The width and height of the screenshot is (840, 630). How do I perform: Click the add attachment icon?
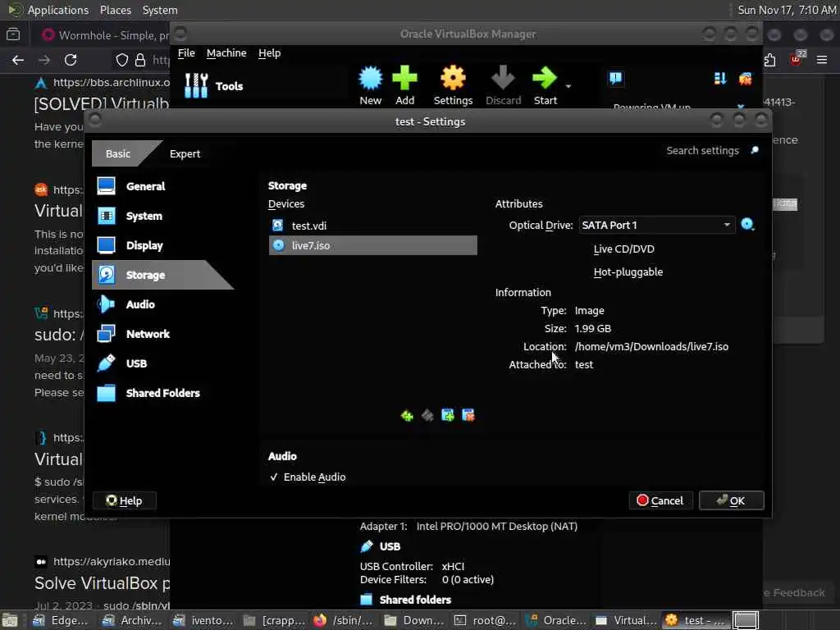[448, 416]
